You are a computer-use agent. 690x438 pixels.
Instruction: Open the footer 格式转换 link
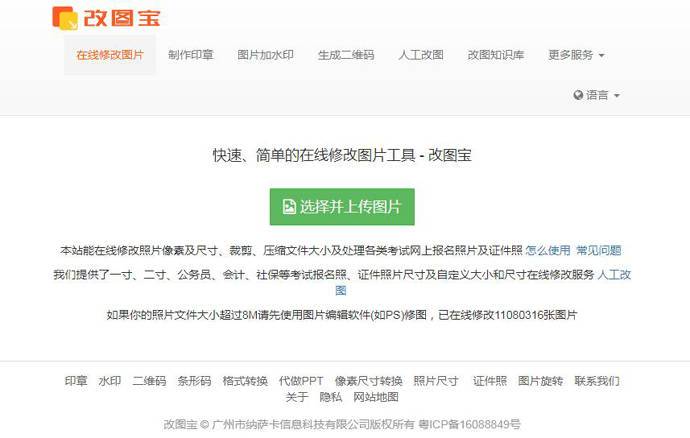(245, 381)
